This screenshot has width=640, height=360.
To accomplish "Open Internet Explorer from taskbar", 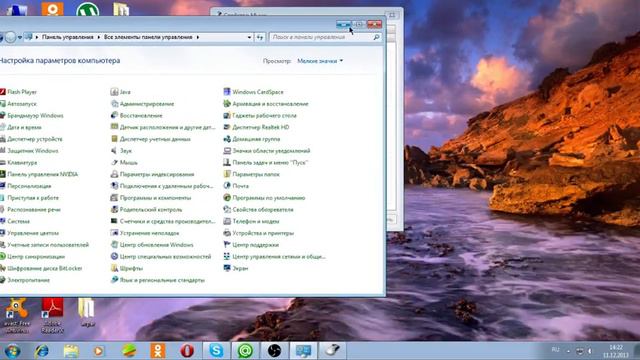I will [x=42, y=351].
